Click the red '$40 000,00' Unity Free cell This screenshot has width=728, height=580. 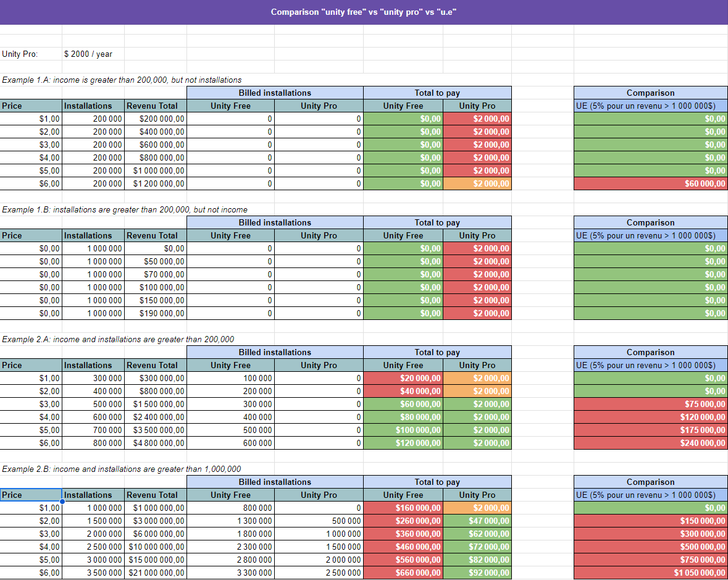(403, 392)
